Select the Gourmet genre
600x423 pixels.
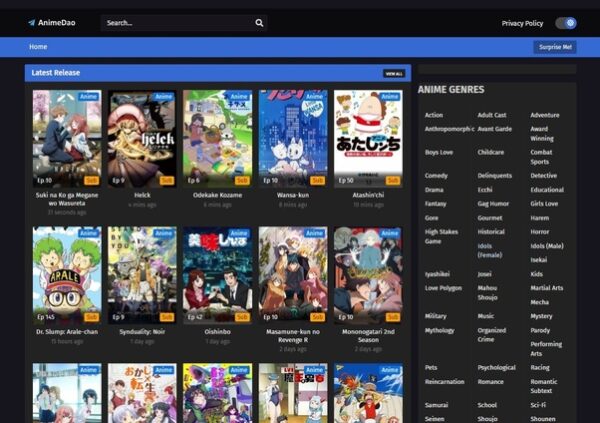coord(490,218)
